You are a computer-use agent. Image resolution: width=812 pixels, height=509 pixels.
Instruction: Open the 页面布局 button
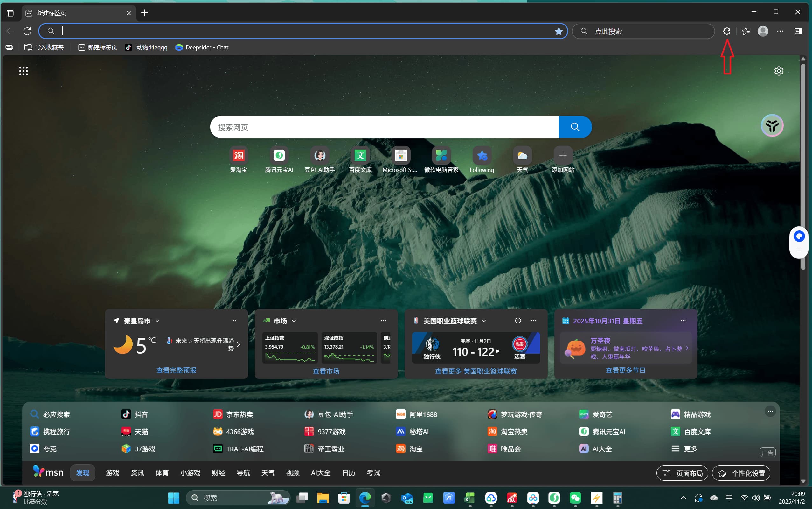(682, 473)
